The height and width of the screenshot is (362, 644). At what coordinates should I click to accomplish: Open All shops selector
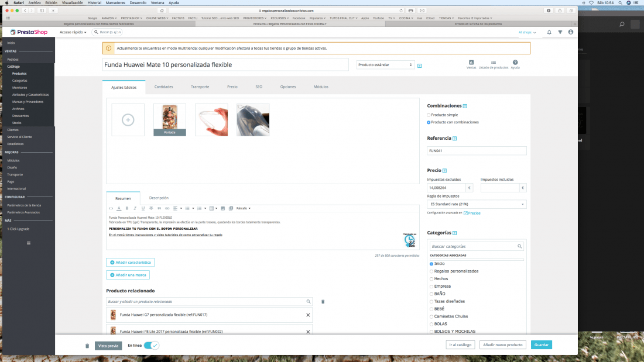click(x=527, y=32)
